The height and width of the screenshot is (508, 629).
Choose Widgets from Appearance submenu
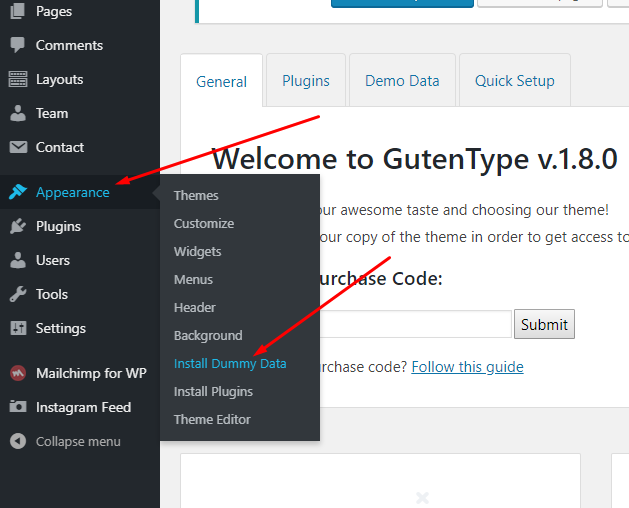197,252
